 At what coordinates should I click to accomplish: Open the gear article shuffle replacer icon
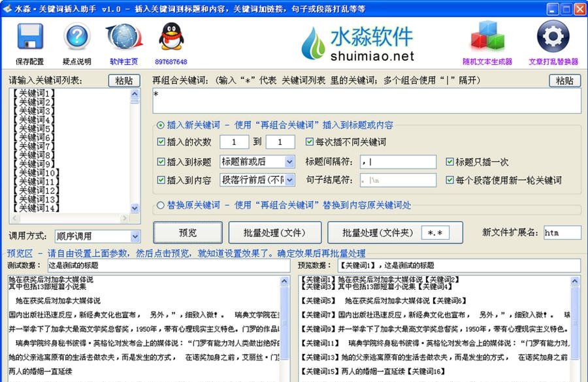[x=553, y=37]
